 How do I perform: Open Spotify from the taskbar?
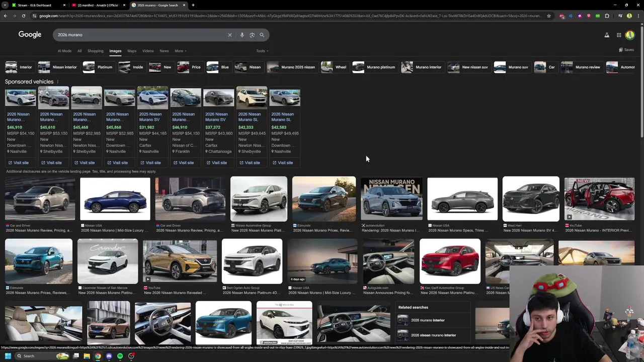tap(120, 356)
